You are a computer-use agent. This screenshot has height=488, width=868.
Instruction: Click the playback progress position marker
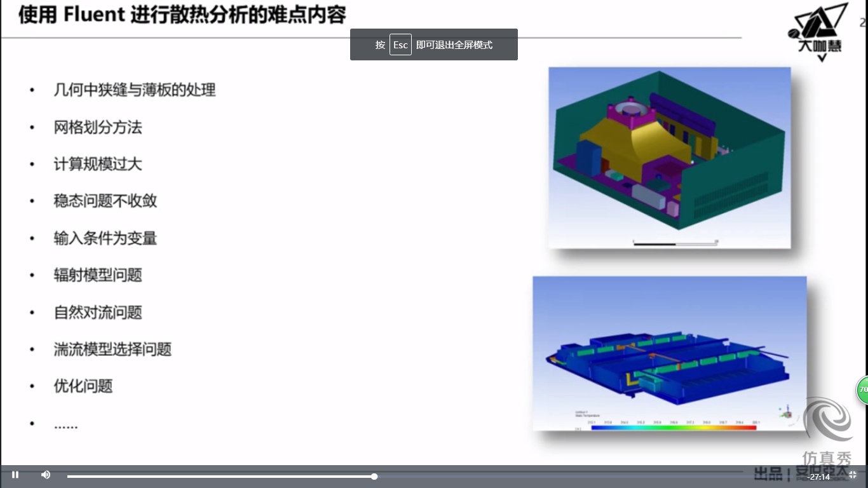[x=374, y=476]
